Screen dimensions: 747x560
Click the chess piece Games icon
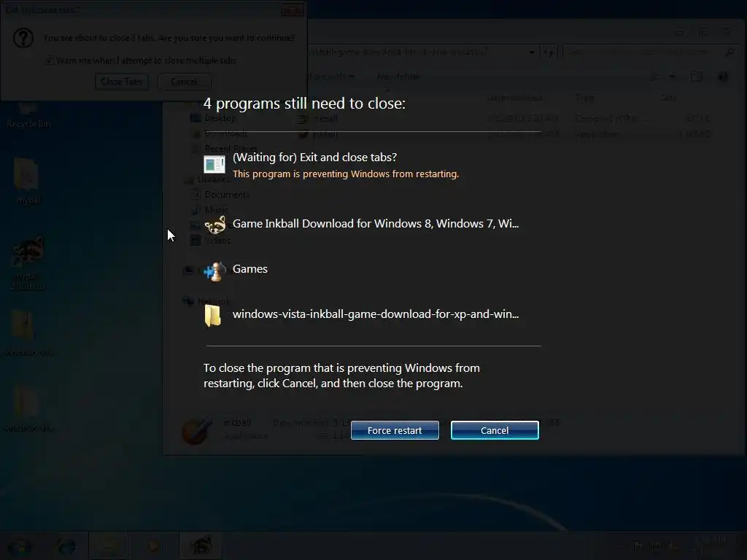[215, 271]
